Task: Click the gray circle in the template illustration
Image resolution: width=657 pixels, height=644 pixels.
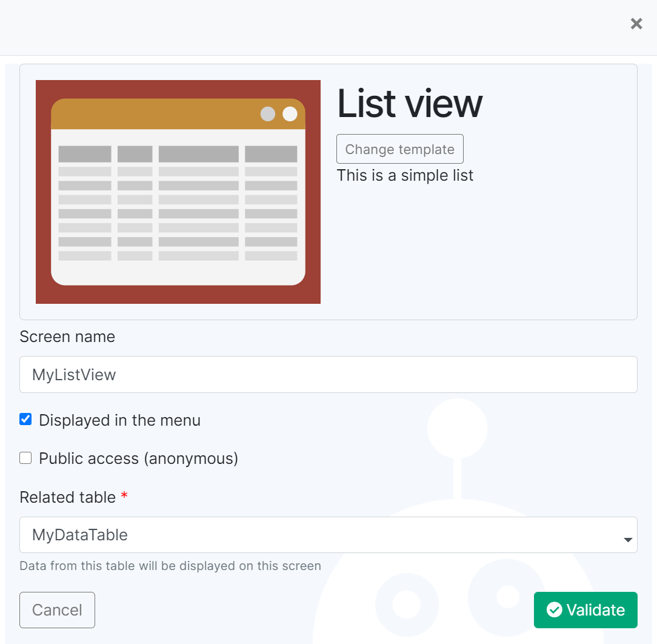Action: (x=268, y=114)
